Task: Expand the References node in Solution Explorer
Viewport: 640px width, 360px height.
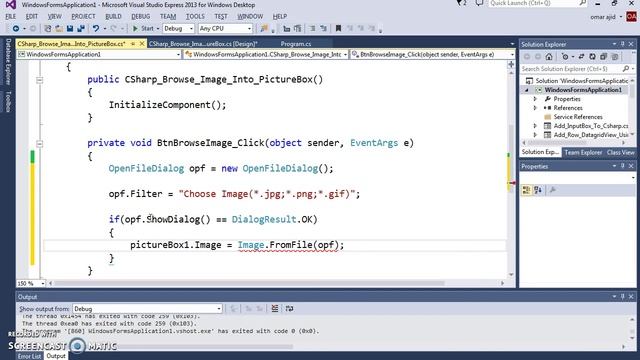Action: click(x=535, y=108)
